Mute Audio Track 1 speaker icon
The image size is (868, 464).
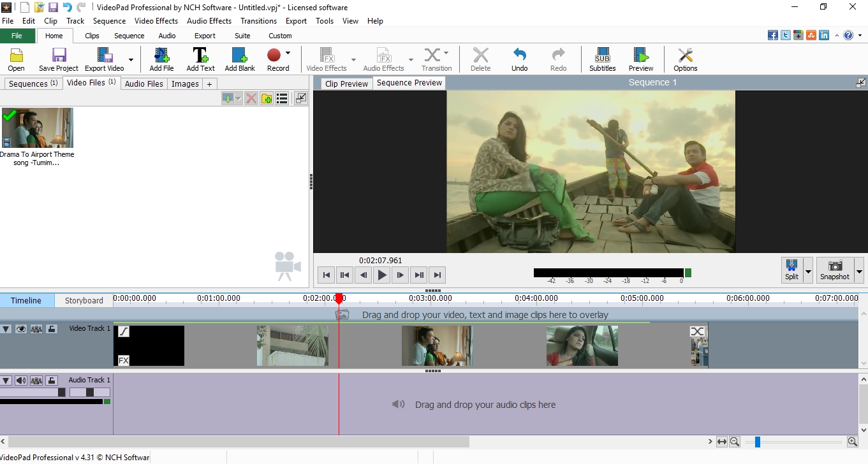21,381
